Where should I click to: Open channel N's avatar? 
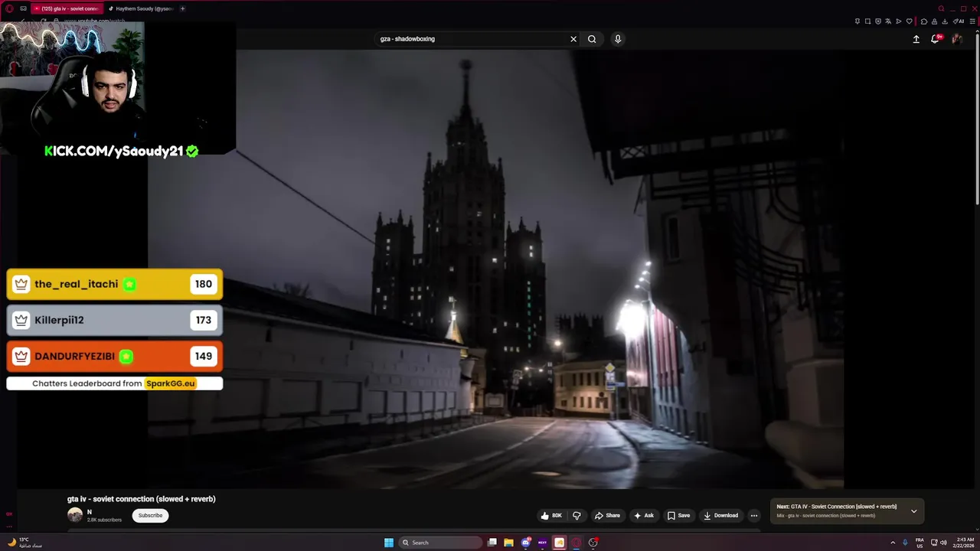pyautogui.click(x=75, y=515)
